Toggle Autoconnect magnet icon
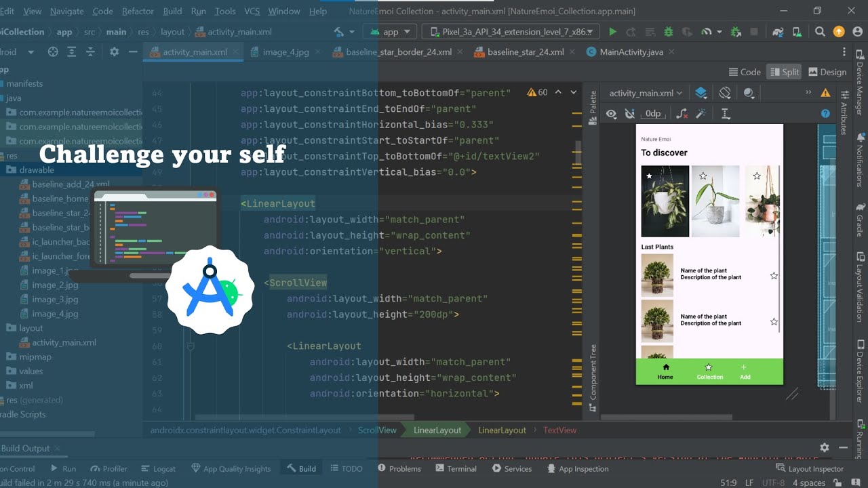This screenshot has width=868, height=488. 630,114
